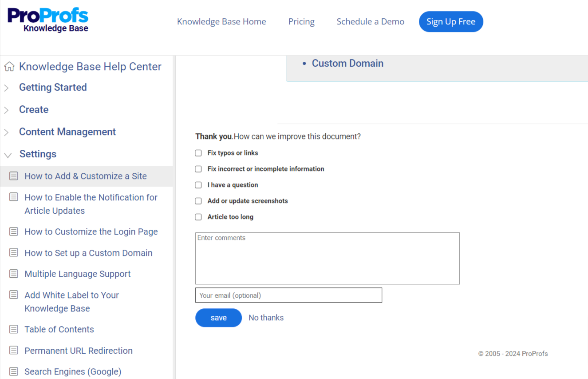Open Search Engines (Google) article
Viewport: 588px width, 379px height.
click(73, 371)
